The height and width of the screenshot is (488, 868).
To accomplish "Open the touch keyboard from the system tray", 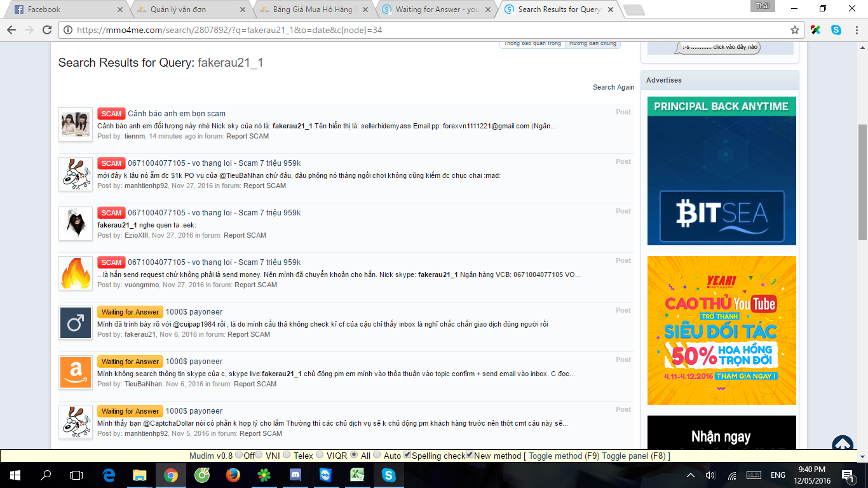I will coord(754,475).
